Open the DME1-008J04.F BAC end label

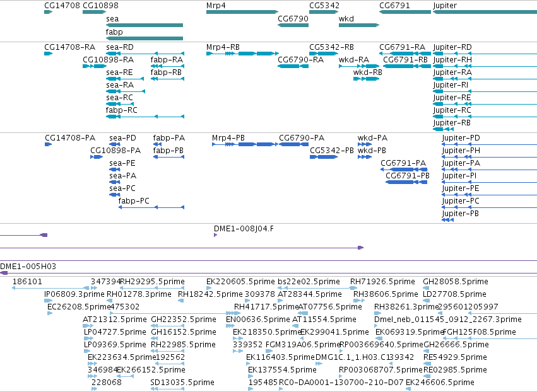244,229
